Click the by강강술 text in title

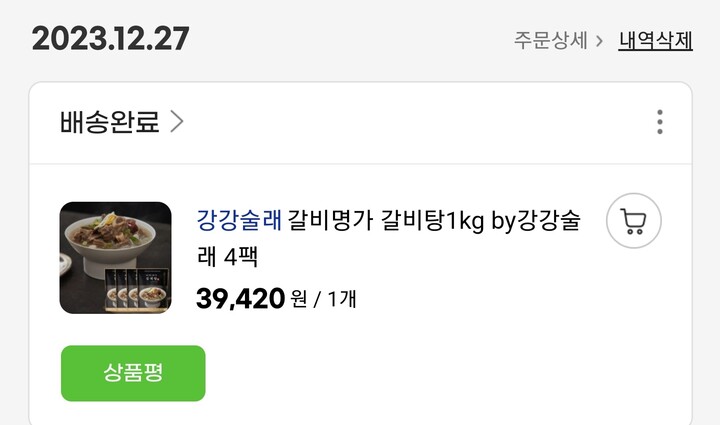(x=536, y=221)
